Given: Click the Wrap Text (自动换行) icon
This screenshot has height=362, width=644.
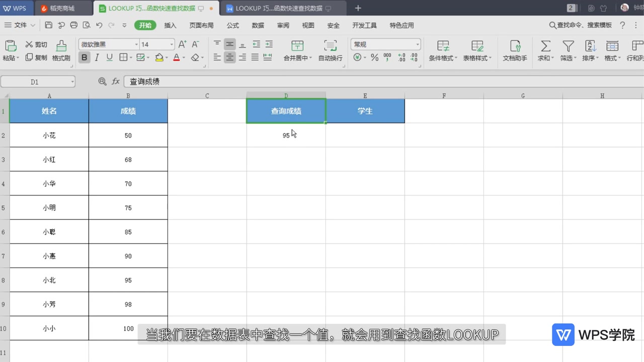Looking at the screenshot, I should [x=331, y=46].
